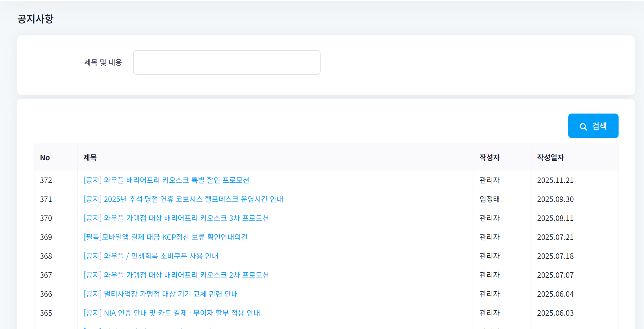
Task: Open the NIA 인증 안내 notice
Action: coord(171,313)
